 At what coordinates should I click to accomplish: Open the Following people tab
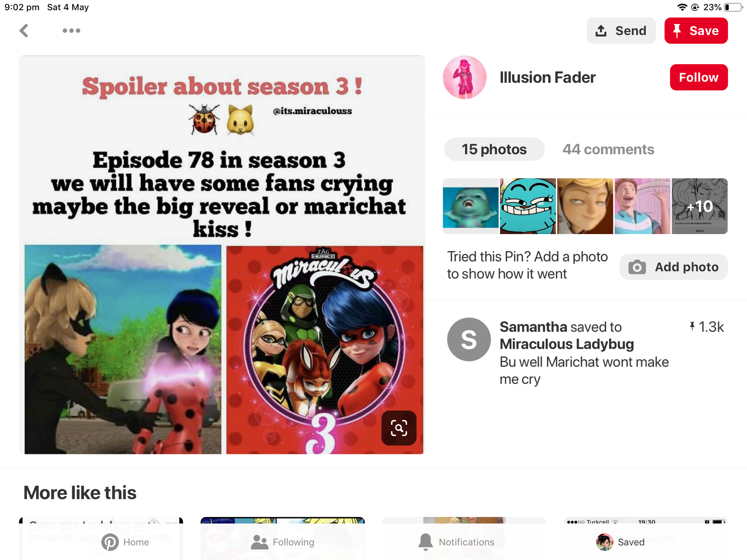click(x=282, y=542)
